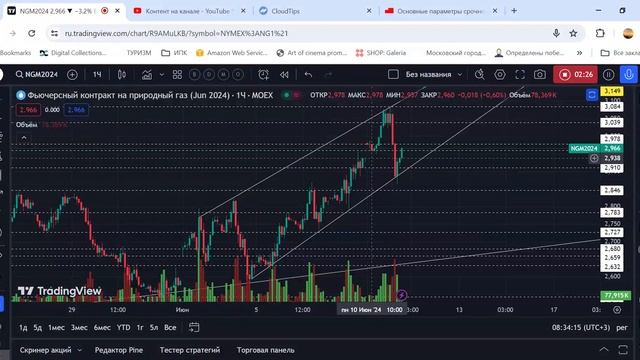Click the blue 2.966 buy price box
Viewport: 640px width, 360px height.
click(x=76, y=110)
